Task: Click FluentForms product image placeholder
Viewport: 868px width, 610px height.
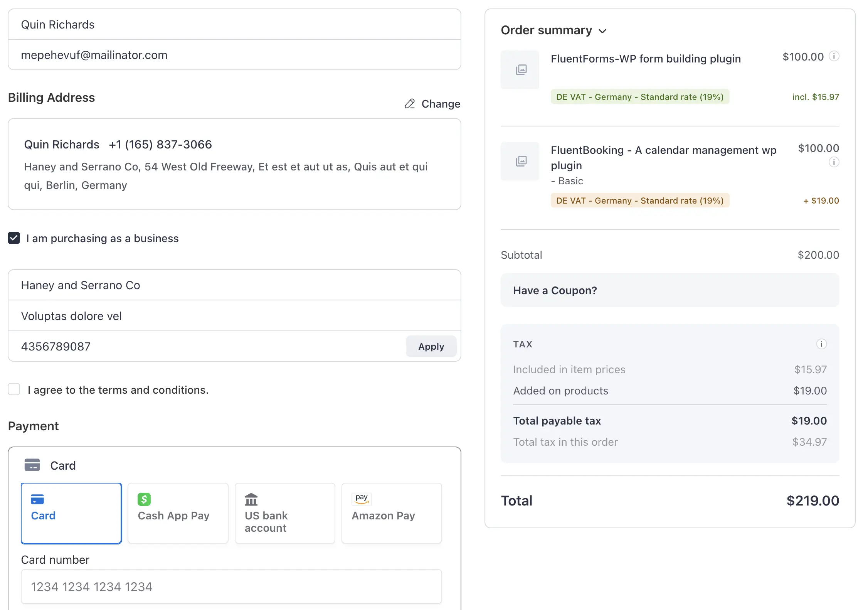Action: tap(520, 70)
